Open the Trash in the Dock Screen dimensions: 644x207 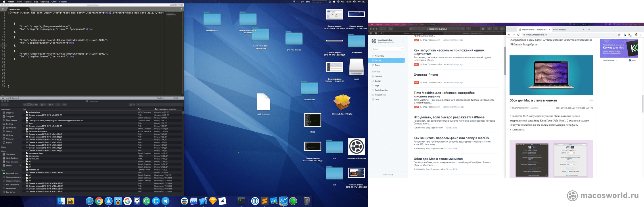pos(307,201)
